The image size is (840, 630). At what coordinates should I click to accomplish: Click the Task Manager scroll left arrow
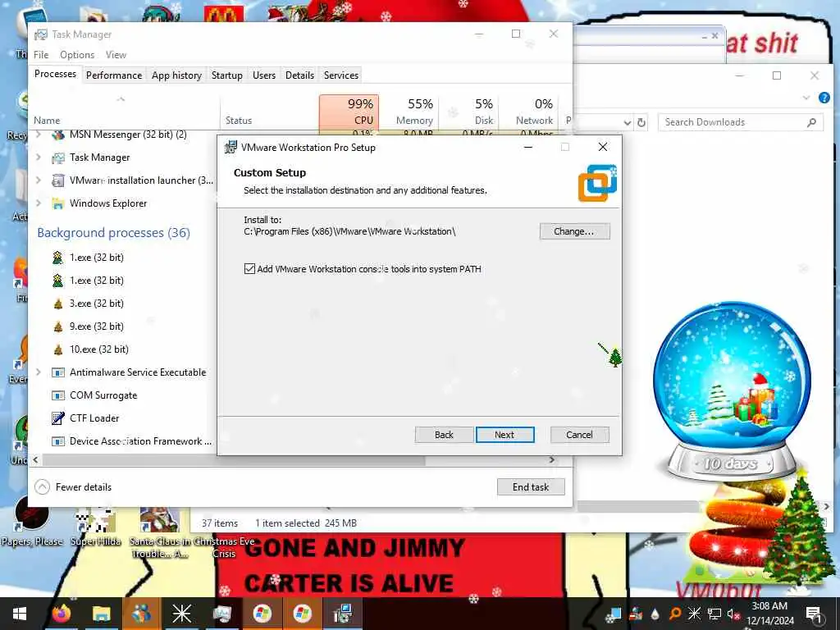(x=36, y=460)
